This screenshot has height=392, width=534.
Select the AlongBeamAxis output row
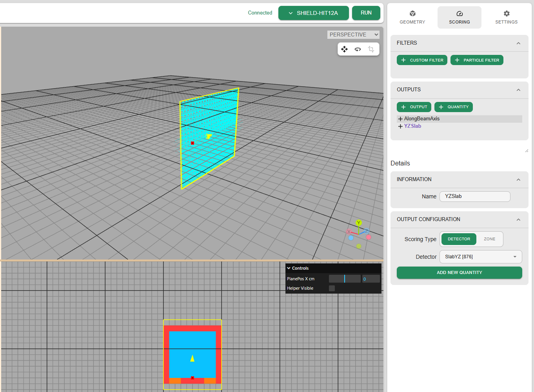[x=460, y=119]
